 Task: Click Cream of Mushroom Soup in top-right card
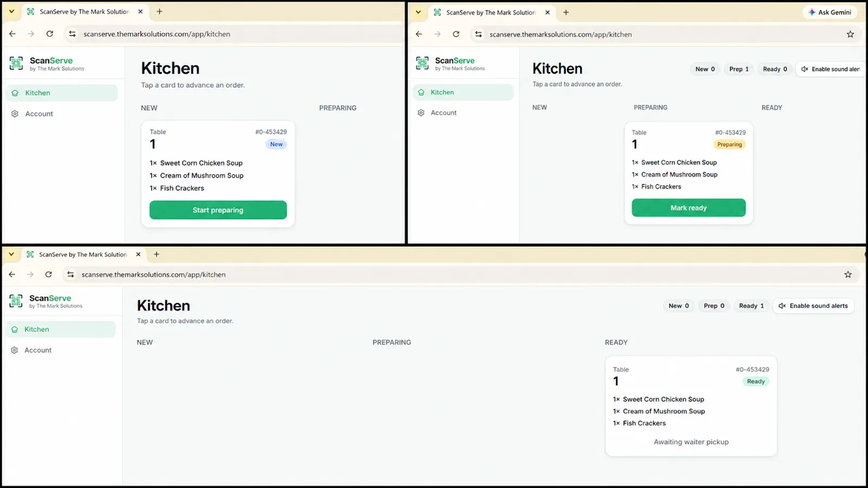679,175
